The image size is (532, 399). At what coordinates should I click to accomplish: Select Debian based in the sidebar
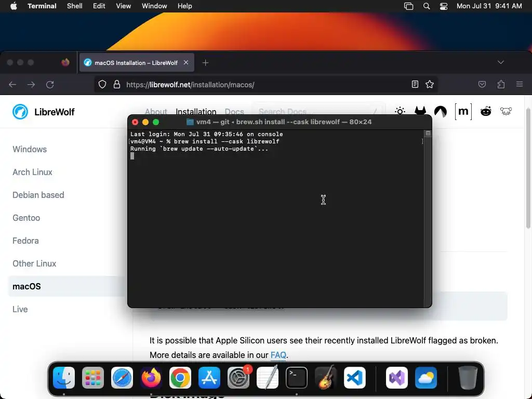[38, 195]
